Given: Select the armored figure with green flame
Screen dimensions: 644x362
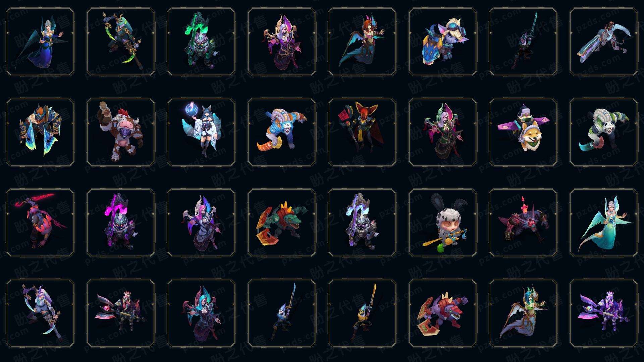Looking at the screenshot, I should 201,42.
